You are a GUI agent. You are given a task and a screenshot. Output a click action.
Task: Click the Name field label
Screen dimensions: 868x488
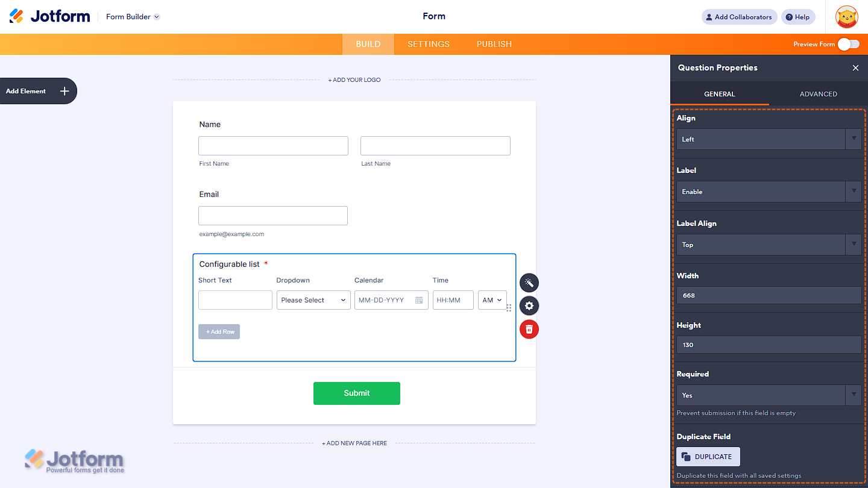pos(210,125)
